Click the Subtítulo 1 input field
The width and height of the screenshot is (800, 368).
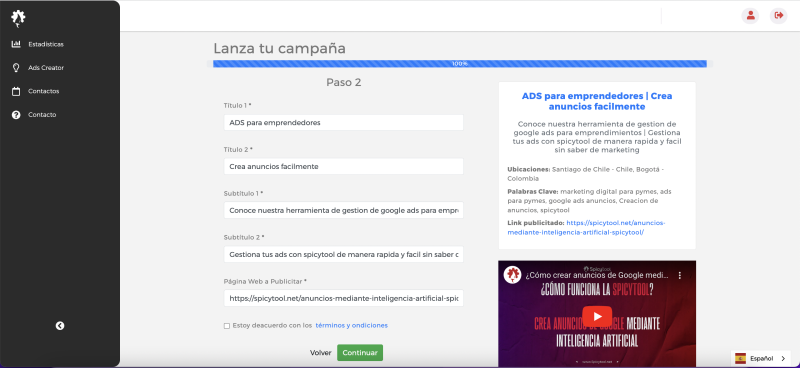[x=343, y=210]
